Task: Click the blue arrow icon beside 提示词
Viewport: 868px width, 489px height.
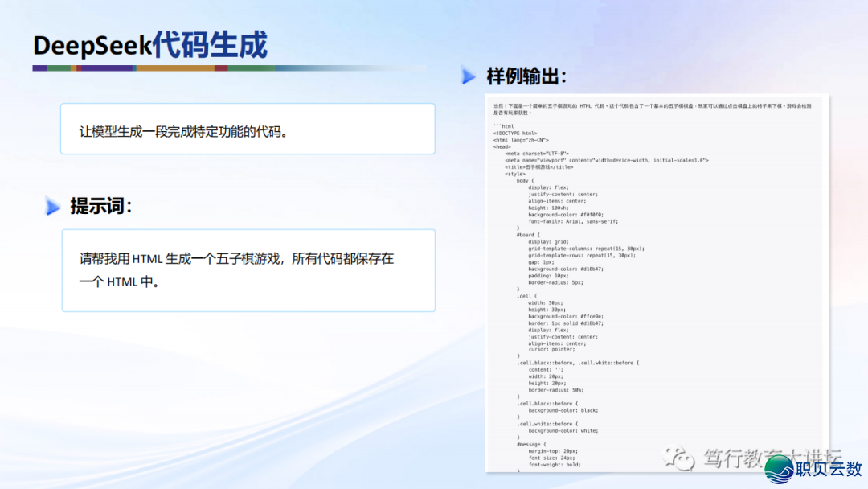Action: point(53,207)
